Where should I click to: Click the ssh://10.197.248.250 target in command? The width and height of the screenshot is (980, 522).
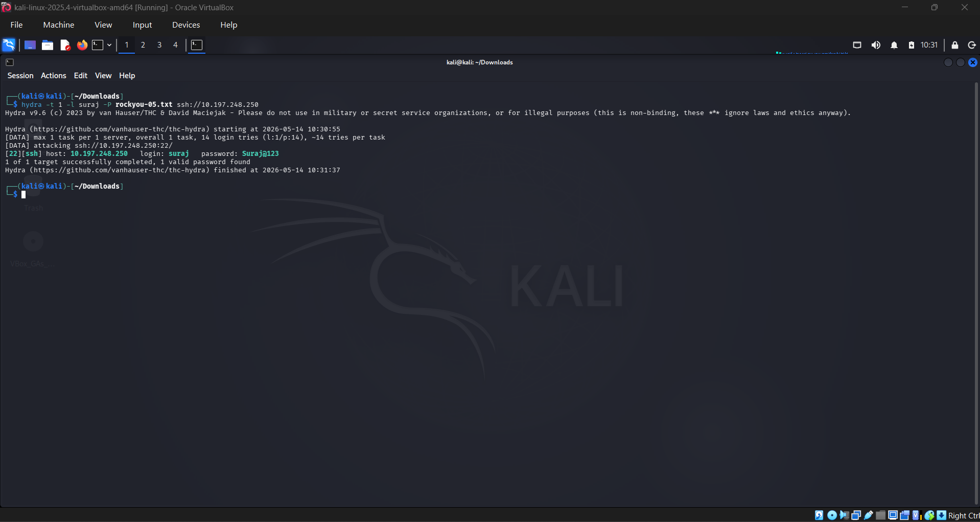(218, 105)
